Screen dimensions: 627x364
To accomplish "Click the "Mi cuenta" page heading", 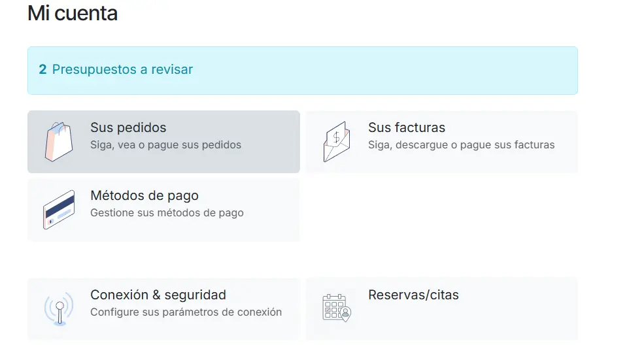I will click(x=73, y=13).
